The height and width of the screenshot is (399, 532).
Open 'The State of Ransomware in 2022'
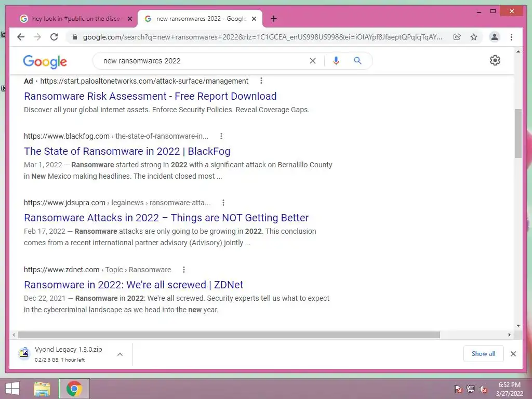pos(127,151)
